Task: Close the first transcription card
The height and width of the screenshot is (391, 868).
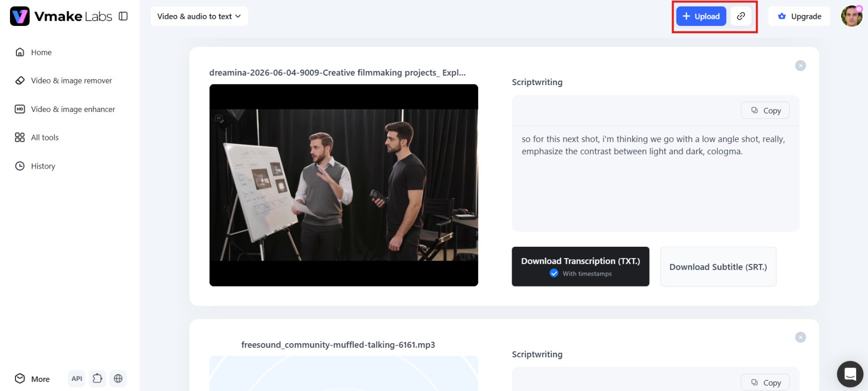Action: (x=800, y=66)
